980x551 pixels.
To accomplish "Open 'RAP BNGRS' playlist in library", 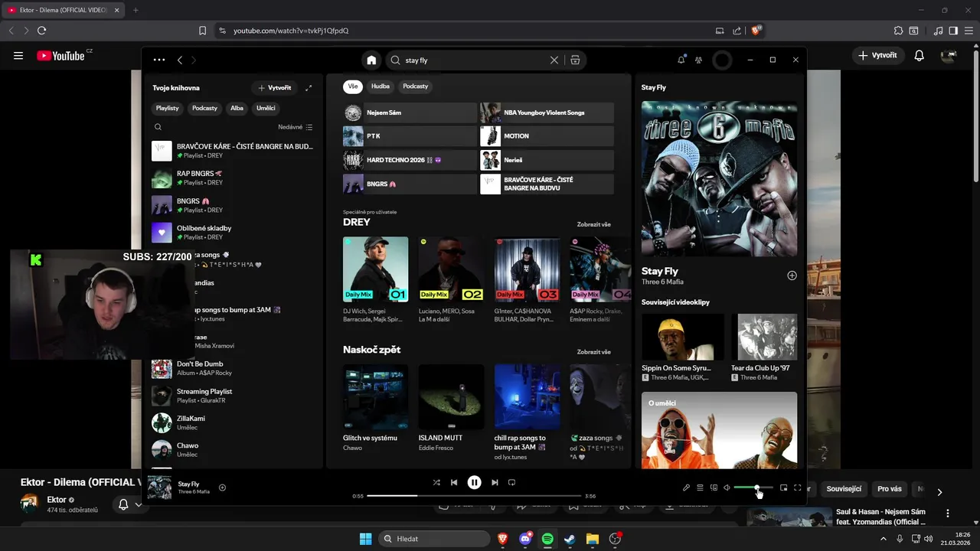I will point(233,178).
